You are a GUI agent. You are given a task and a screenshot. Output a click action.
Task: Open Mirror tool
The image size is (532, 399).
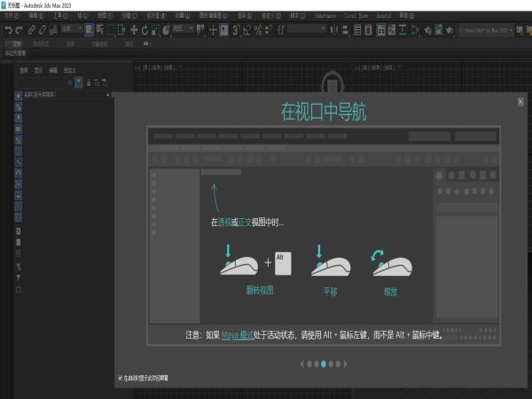(x=334, y=30)
